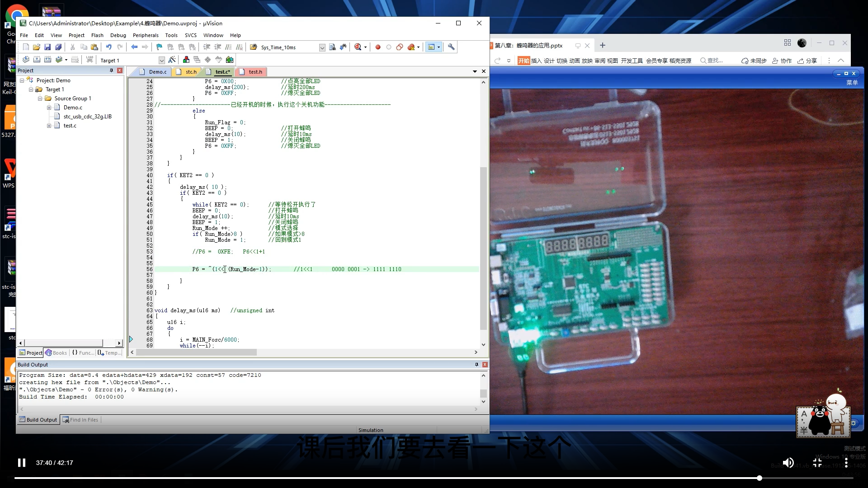Click the Build target icon
Screen dimensions: 868x488
coord(37,60)
